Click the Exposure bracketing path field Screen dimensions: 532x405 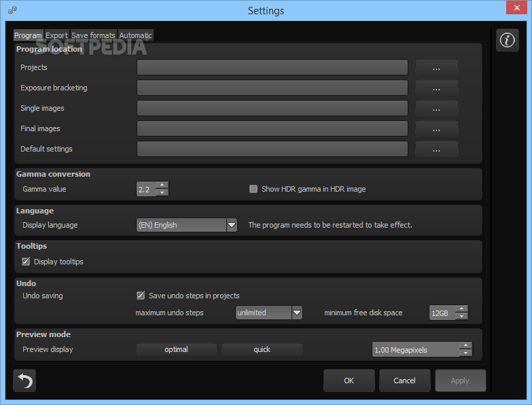272,88
